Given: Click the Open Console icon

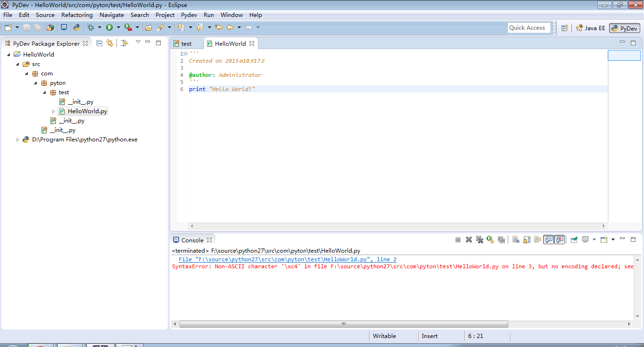Looking at the screenshot, I should click(x=604, y=240).
